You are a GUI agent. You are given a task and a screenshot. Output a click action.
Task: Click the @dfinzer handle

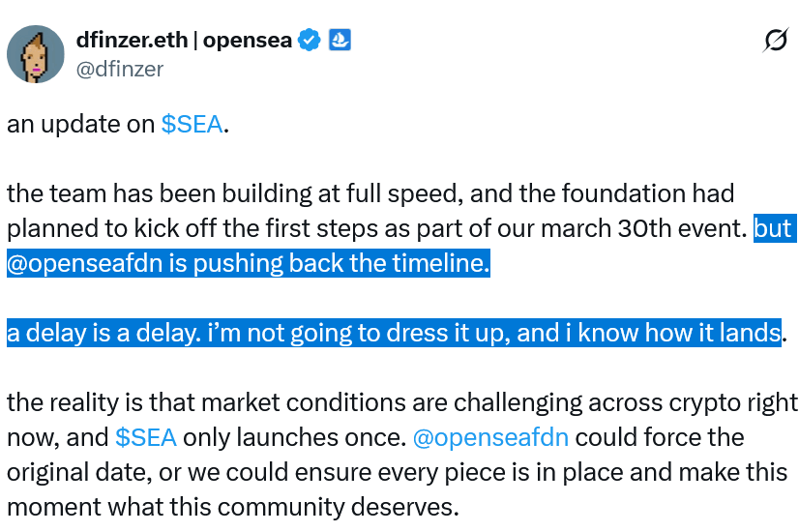click(x=120, y=68)
